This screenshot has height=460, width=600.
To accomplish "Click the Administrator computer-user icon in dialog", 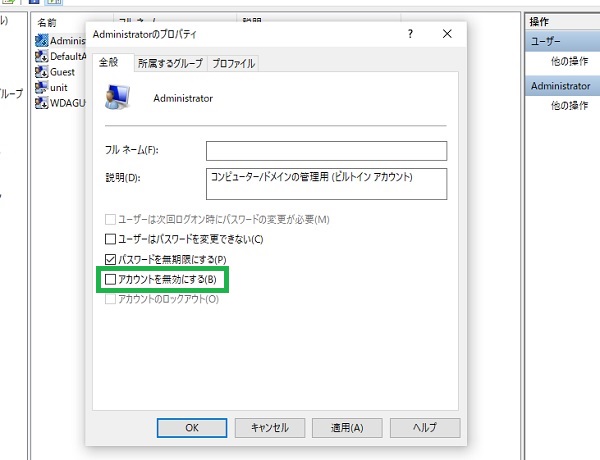I will click(x=118, y=97).
